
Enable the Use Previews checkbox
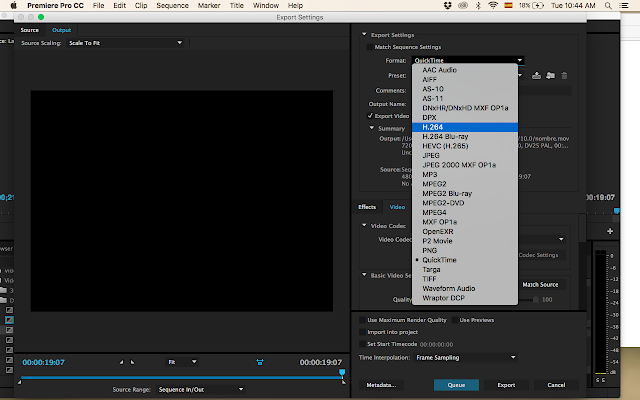click(455, 320)
